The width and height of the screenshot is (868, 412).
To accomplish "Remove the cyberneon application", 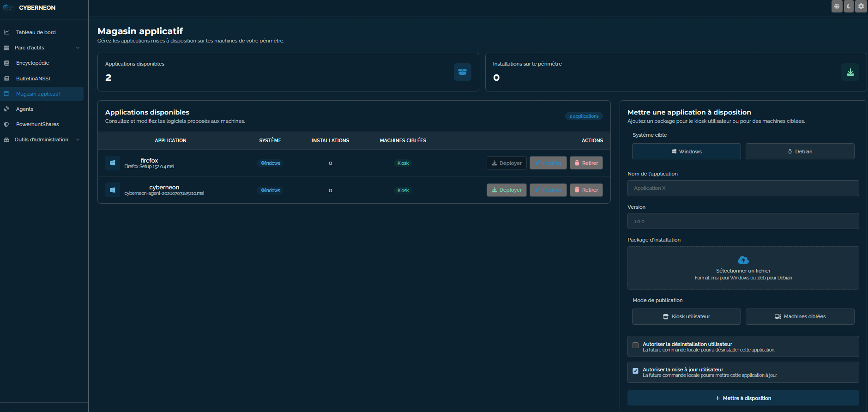I will click(586, 190).
